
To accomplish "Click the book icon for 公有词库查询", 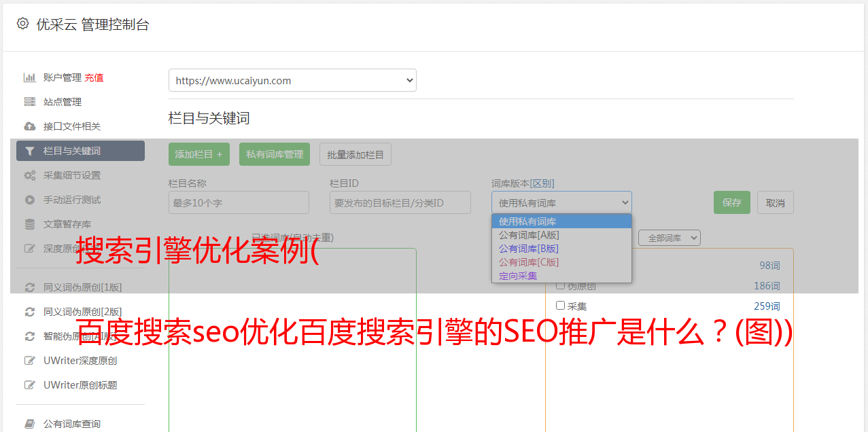I will pos(29,424).
